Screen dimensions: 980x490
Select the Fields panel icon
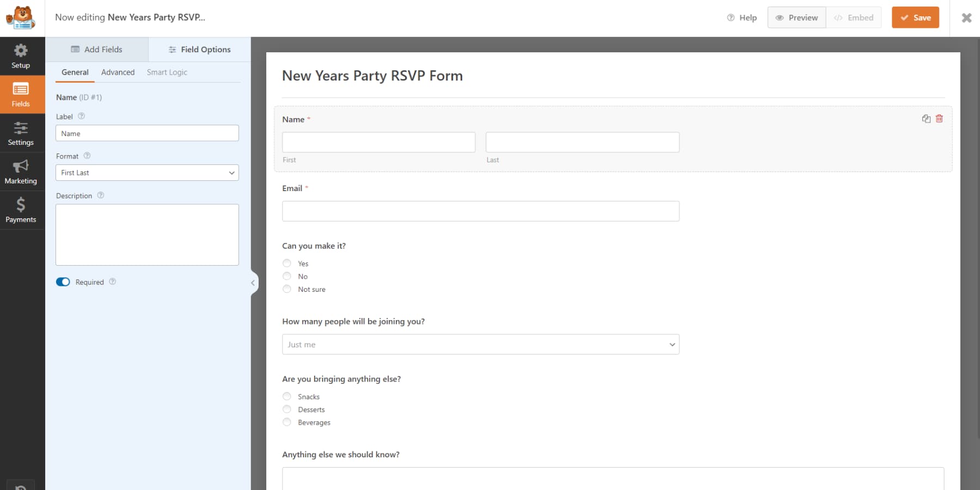pyautogui.click(x=21, y=94)
